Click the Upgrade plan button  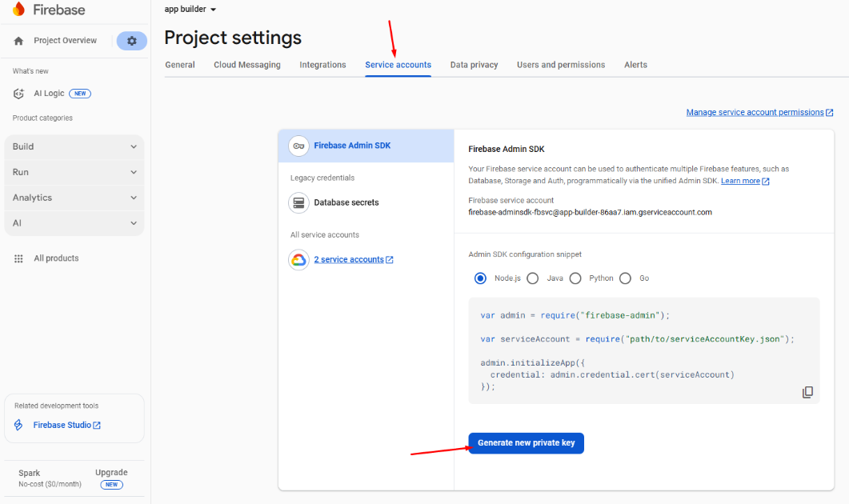coord(111,473)
